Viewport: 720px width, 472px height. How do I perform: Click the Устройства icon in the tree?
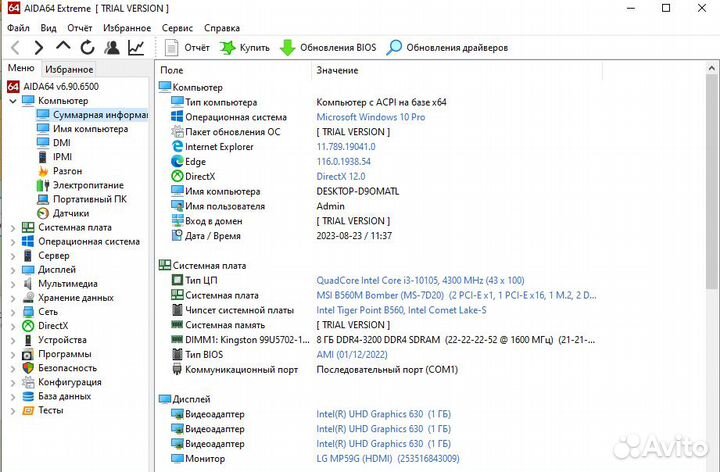[28, 340]
